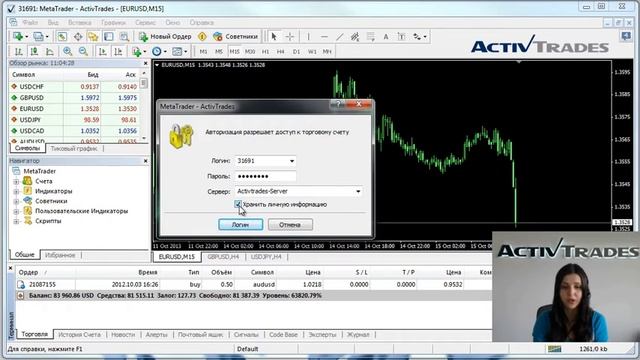Click the Отмена button
This screenshot has height=360, width=640.
290,224
